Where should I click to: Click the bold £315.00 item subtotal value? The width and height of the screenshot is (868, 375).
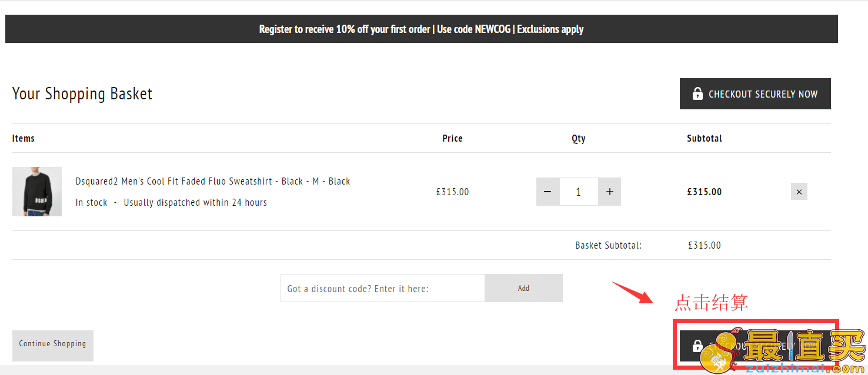point(705,192)
